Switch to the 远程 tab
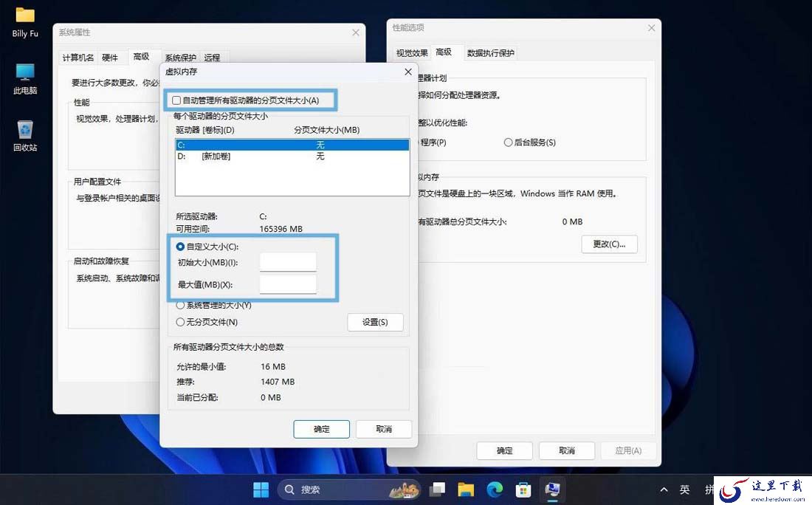812x505 pixels. point(212,58)
